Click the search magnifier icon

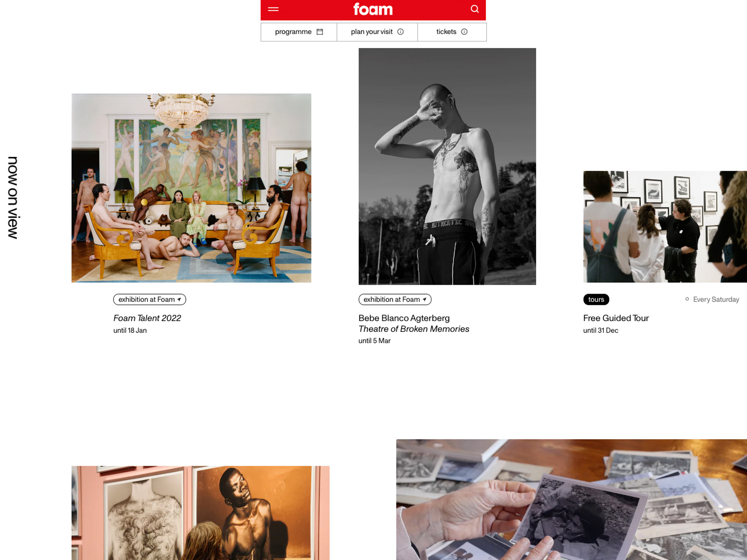(x=474, y=9)
